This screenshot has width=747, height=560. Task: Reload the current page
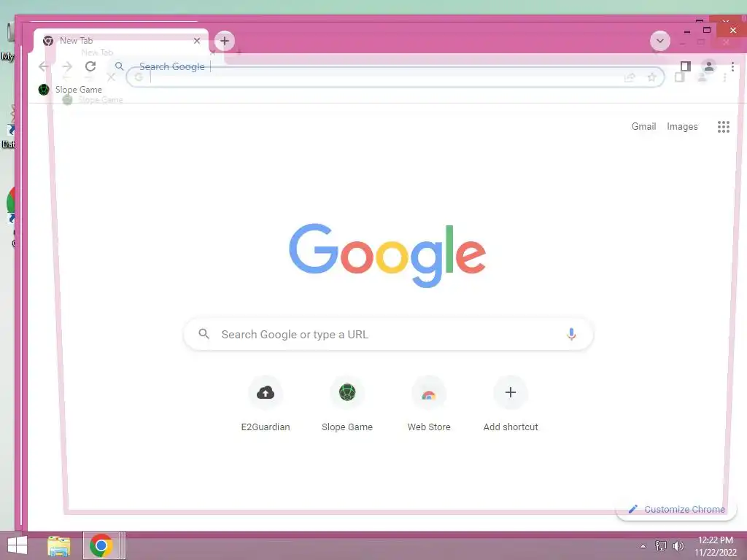[90, 66]
